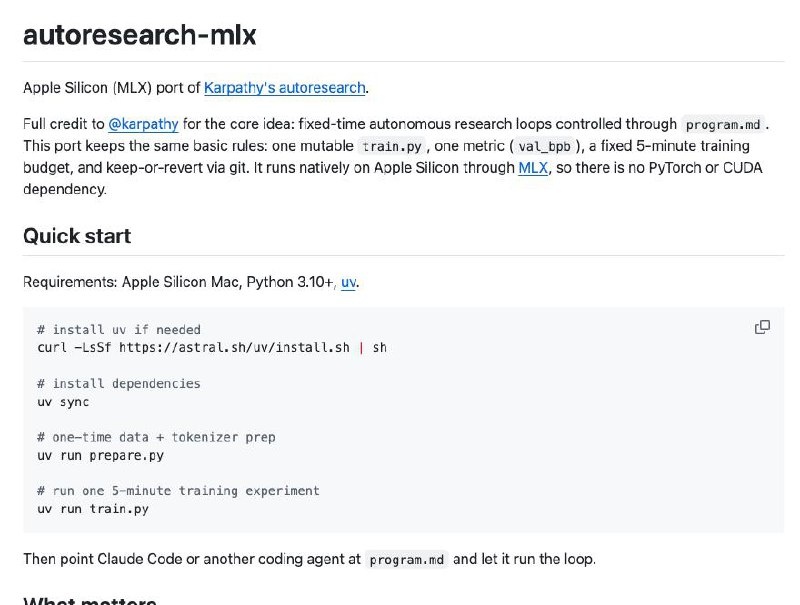Click the train.py inline code in intro

point(396,147)
